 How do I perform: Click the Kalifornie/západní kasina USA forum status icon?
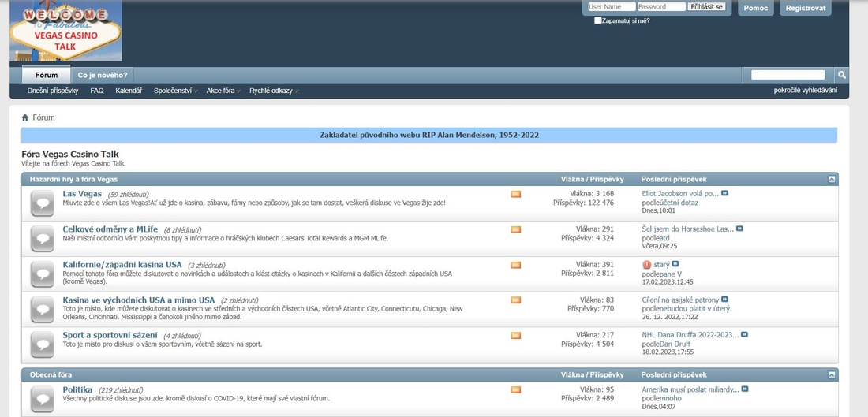(x=43, y=274)
